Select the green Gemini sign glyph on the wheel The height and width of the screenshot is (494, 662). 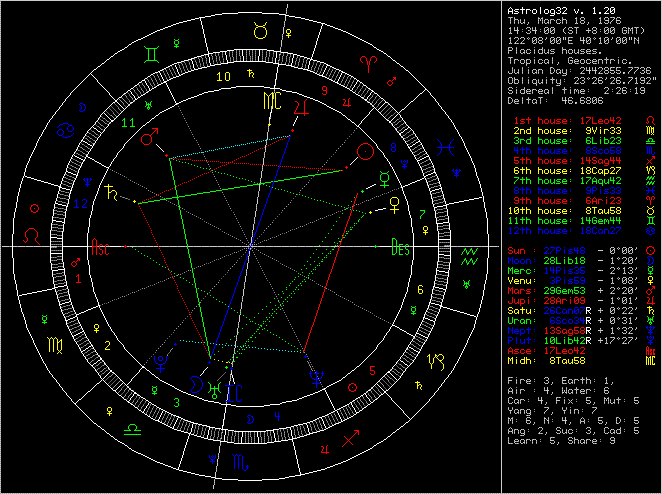click(152, 55)
